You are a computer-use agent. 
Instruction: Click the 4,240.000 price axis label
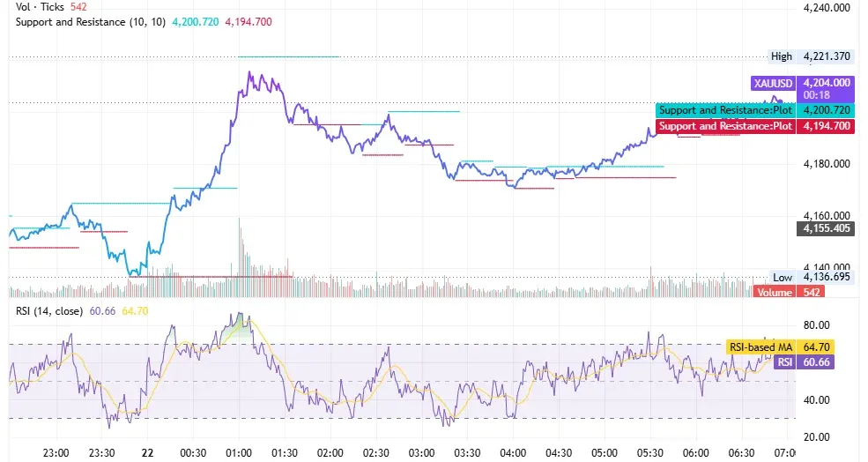[x=827, y=8]
